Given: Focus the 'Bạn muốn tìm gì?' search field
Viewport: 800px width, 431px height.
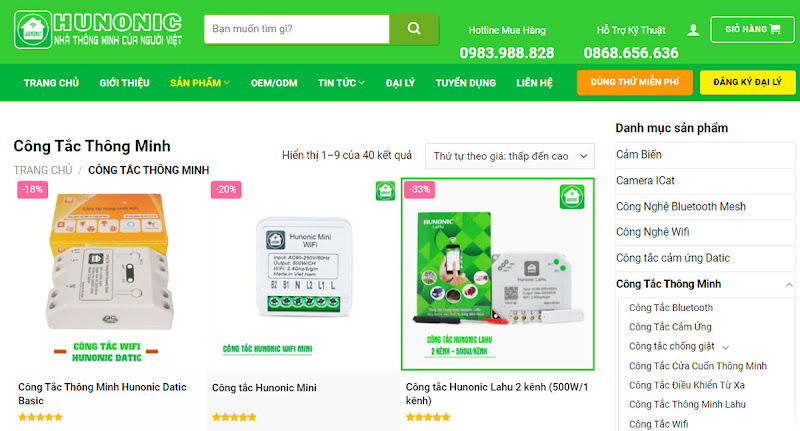Looking at the screenshot, I should click(x=296, y=29).
